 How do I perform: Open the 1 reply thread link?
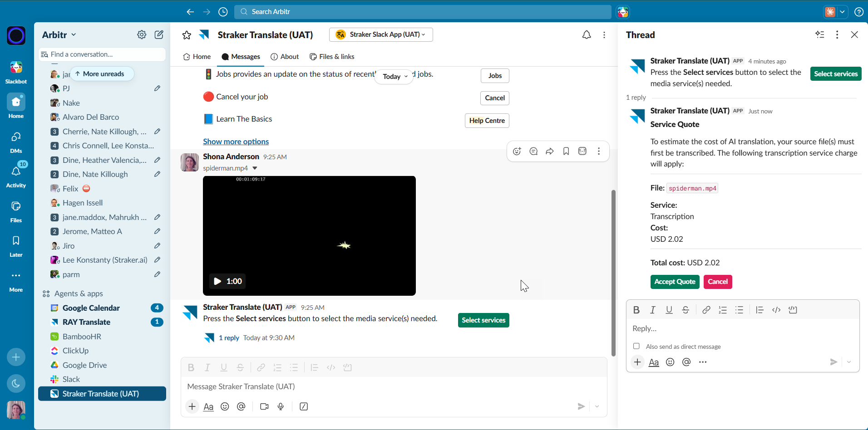(x=229, y=338)
